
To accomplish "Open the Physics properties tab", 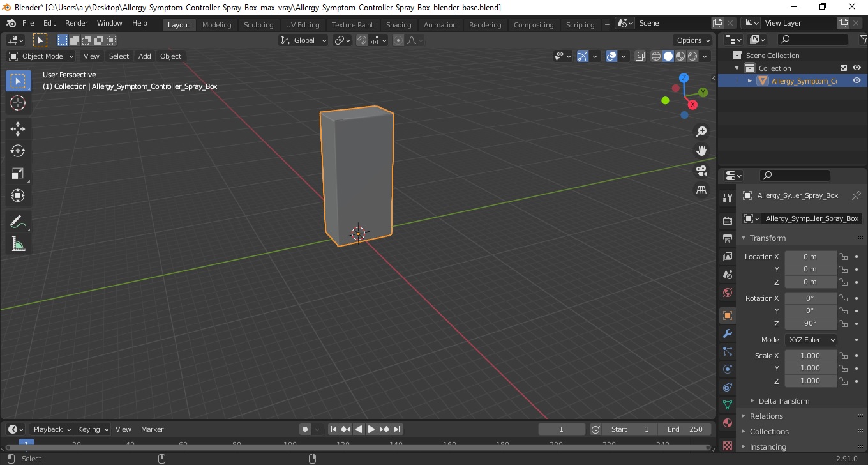I will click(727, 369).
